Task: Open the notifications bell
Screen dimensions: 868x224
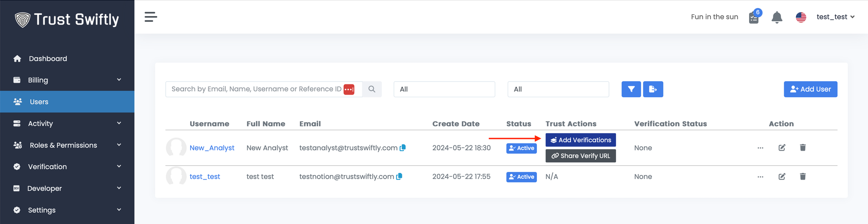Action: pyautogui.click(x=776, y=17)
